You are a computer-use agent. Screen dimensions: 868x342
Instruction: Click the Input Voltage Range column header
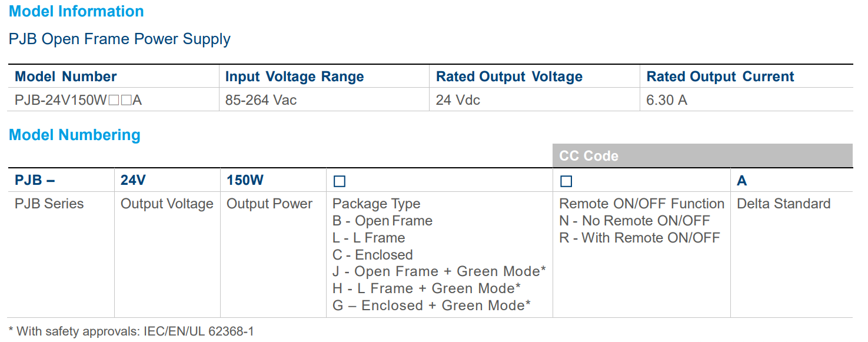294,77
